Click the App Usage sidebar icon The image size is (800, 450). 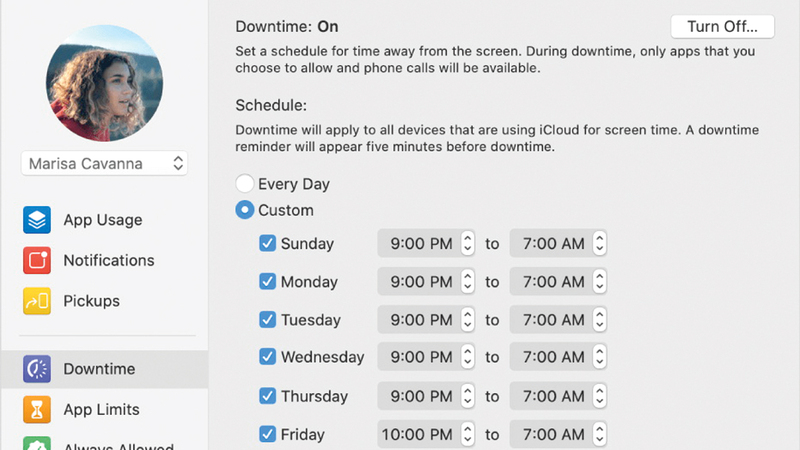37,220
